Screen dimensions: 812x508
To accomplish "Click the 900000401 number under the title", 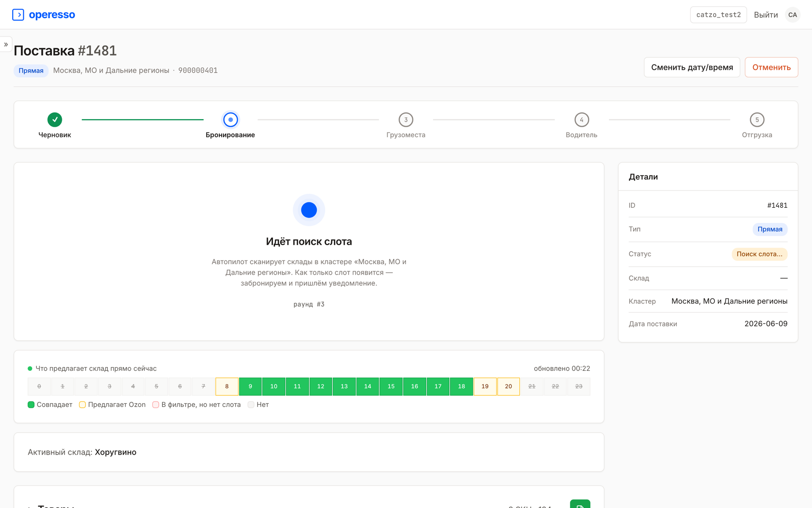I will click(x=198, y=70).
